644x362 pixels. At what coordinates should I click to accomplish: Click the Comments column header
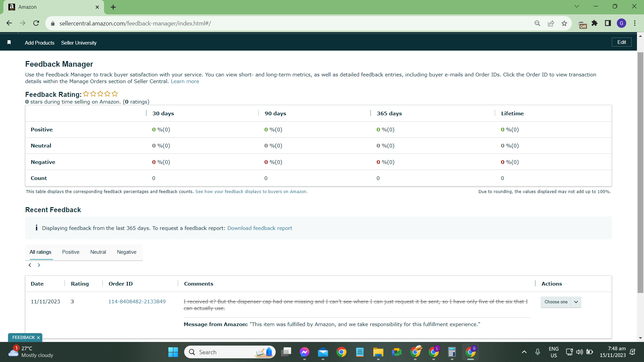pos(199,284)
